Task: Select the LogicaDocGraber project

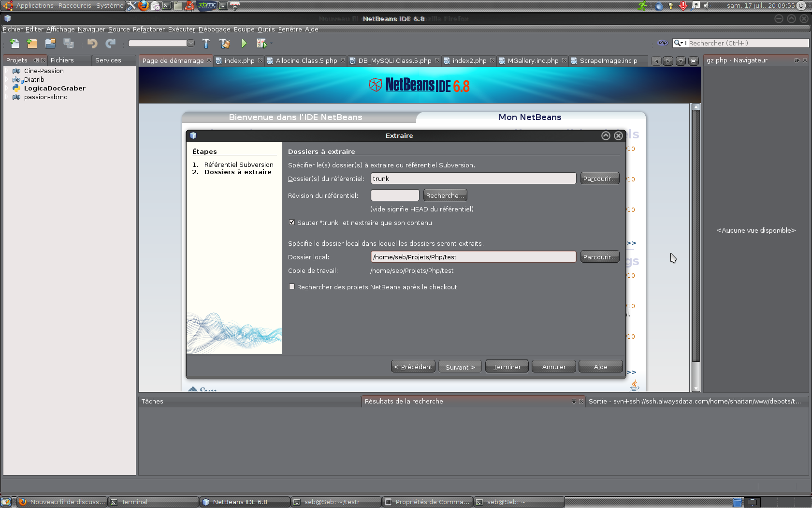Action: point(55,88)
